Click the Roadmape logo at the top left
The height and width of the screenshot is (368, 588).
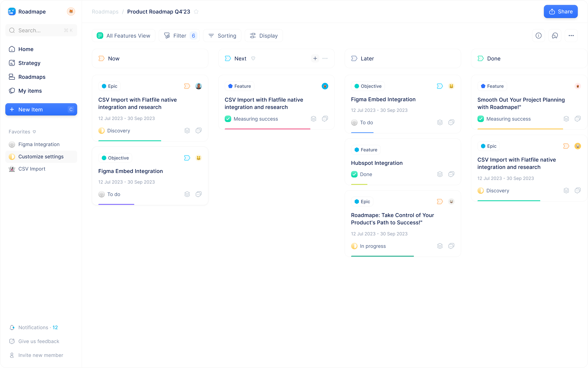click(x=12, y=11)
